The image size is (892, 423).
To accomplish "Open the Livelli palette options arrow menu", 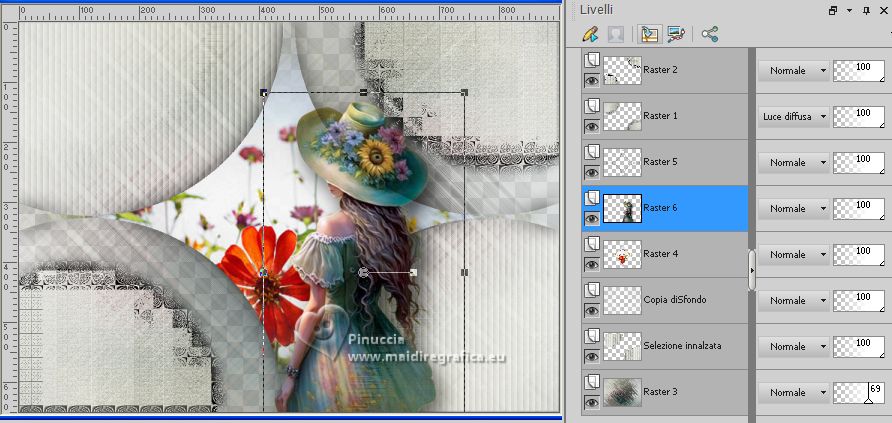I will 849,10.
